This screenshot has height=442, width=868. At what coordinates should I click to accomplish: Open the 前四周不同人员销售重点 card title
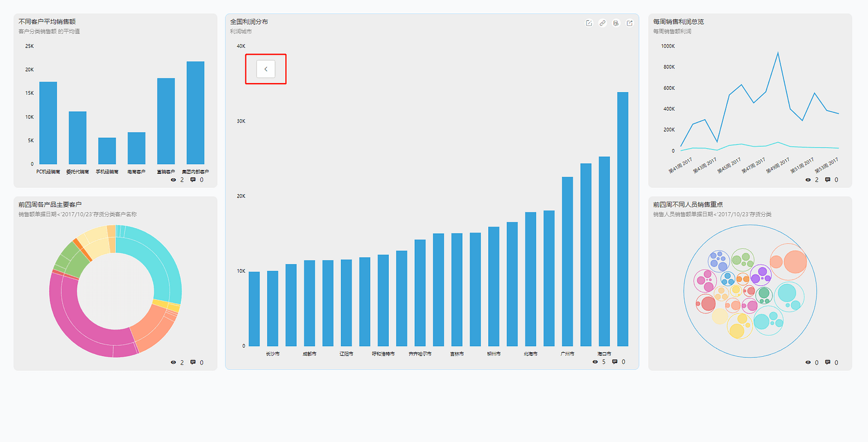[688, 204]
